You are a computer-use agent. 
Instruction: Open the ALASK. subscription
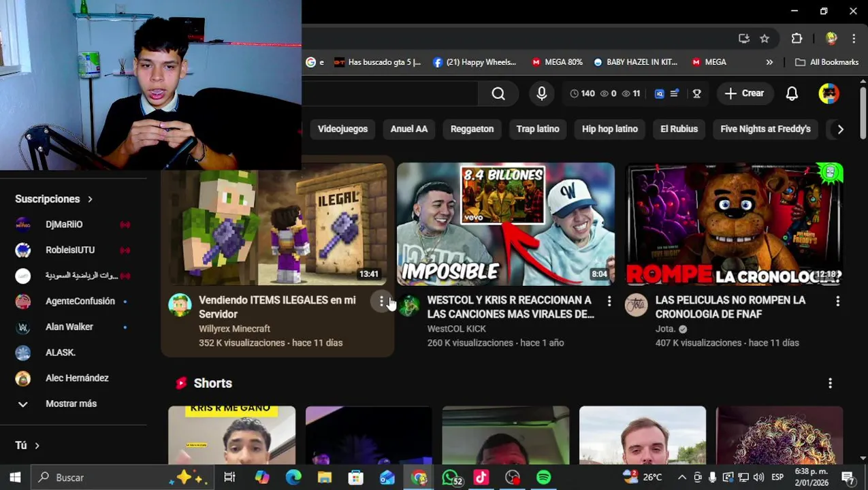pyautogui.click(x=74, y=353)
